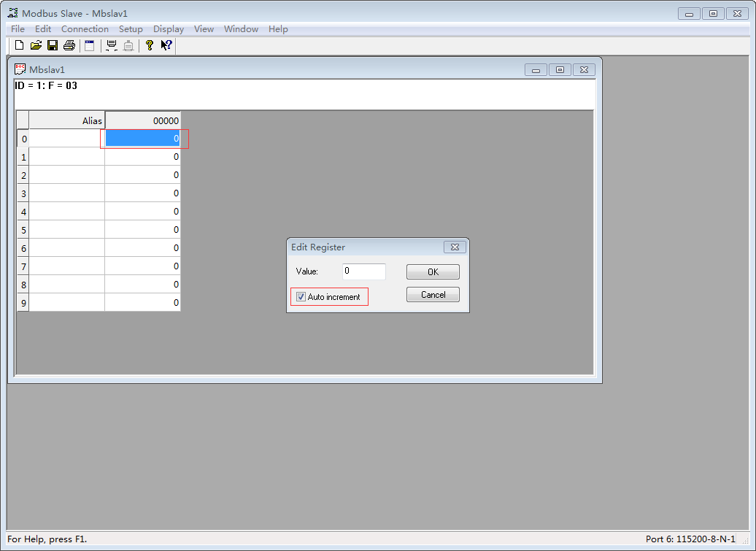
Task: Click the Alias cell of row 8
Action: pyautogui.click(x=67, y=285)
